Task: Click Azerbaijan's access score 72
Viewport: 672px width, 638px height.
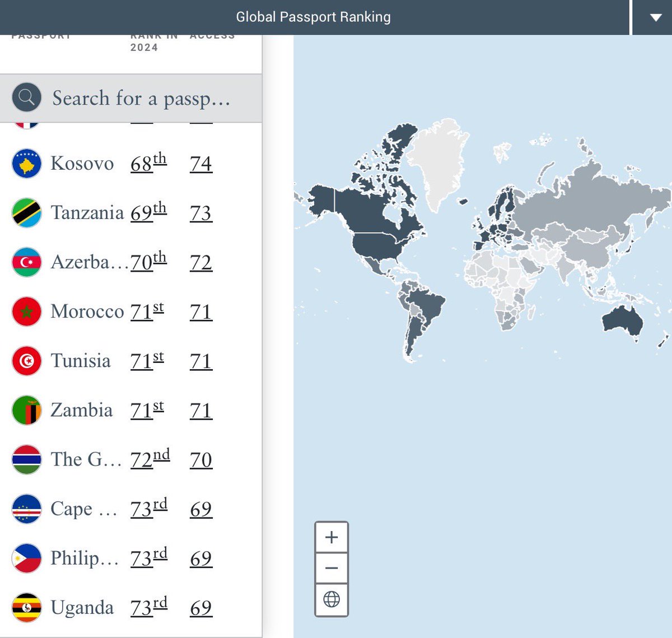Action: coord(201,262)
